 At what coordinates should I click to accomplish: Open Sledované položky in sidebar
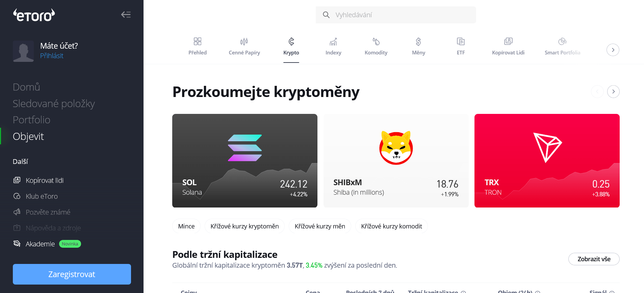(54, 103)
